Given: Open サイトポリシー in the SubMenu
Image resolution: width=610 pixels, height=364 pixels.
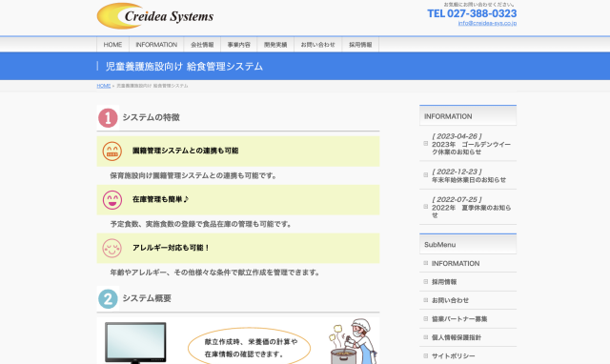Looking at the screenshot, I should [454, 355].
